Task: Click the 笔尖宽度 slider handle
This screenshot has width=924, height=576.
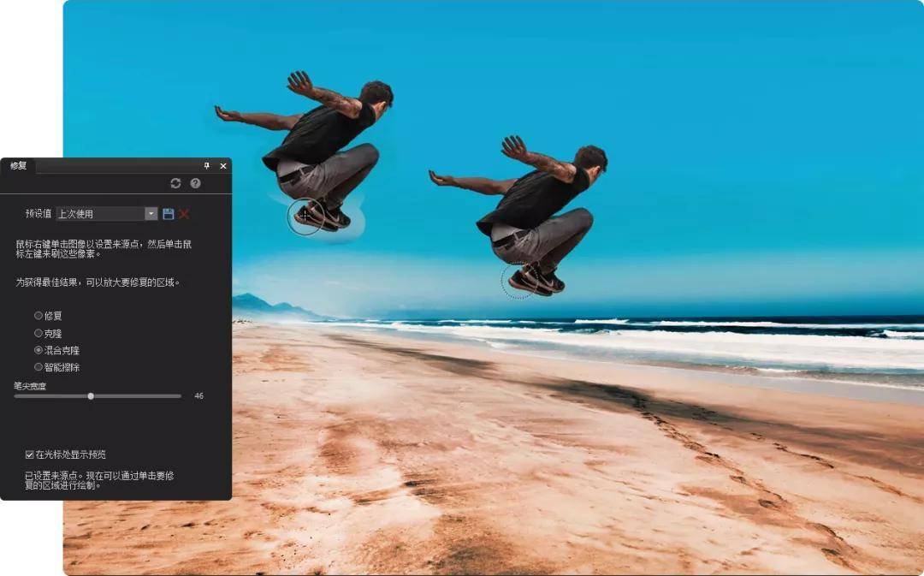Action: click(91, 396)
